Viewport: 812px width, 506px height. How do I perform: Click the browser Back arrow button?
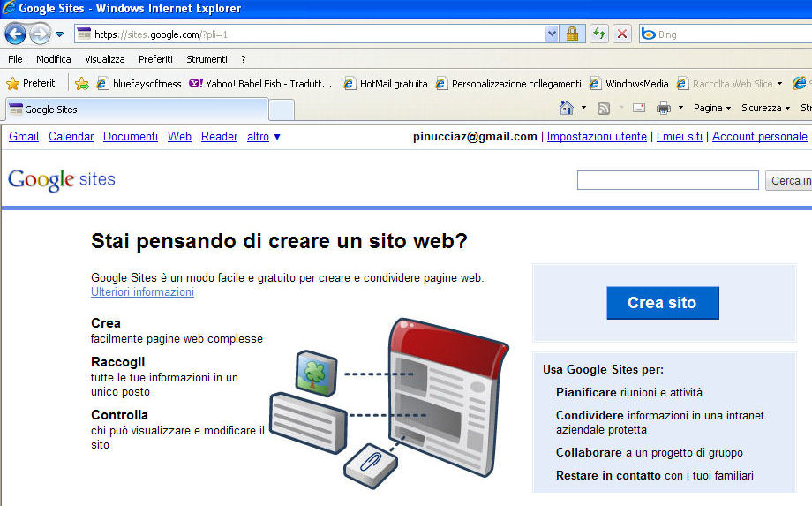click(x=15, y=34)
